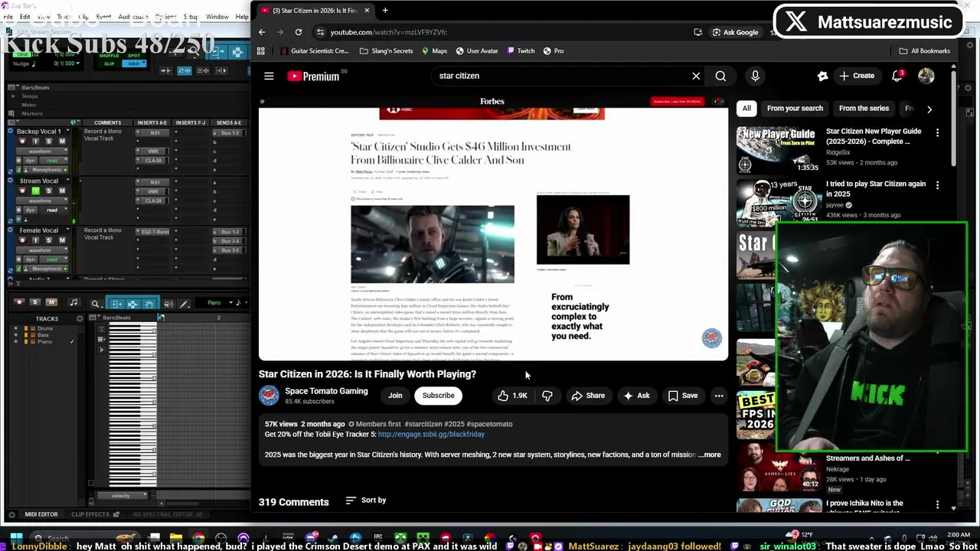Dislike the Star Citizen video
The width and height of the screenshot is (980, 551).
(547, 396)
